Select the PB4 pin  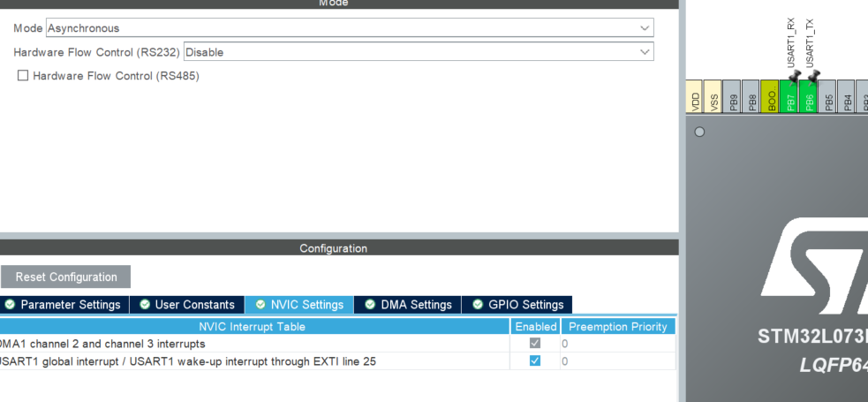pos(846,96)
